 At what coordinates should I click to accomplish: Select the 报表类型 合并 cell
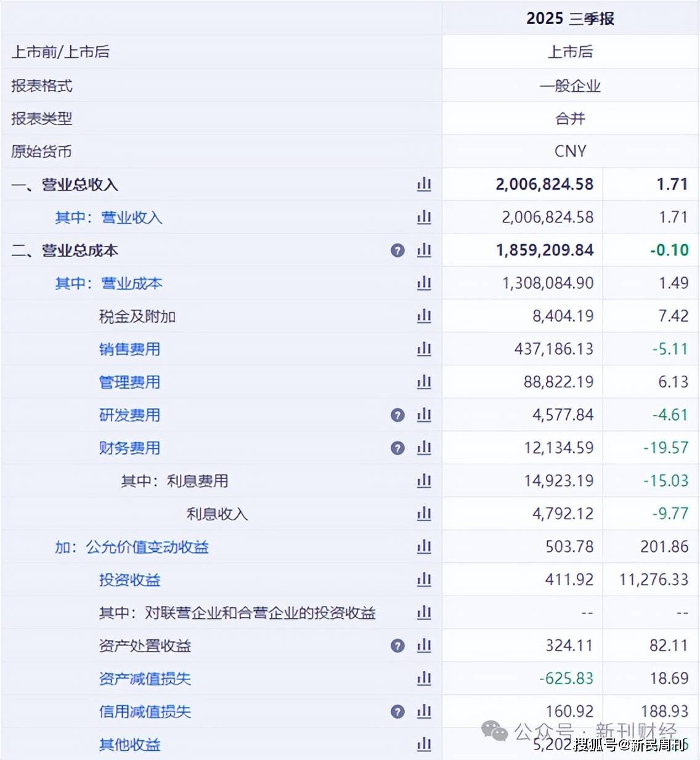[570, 118]
